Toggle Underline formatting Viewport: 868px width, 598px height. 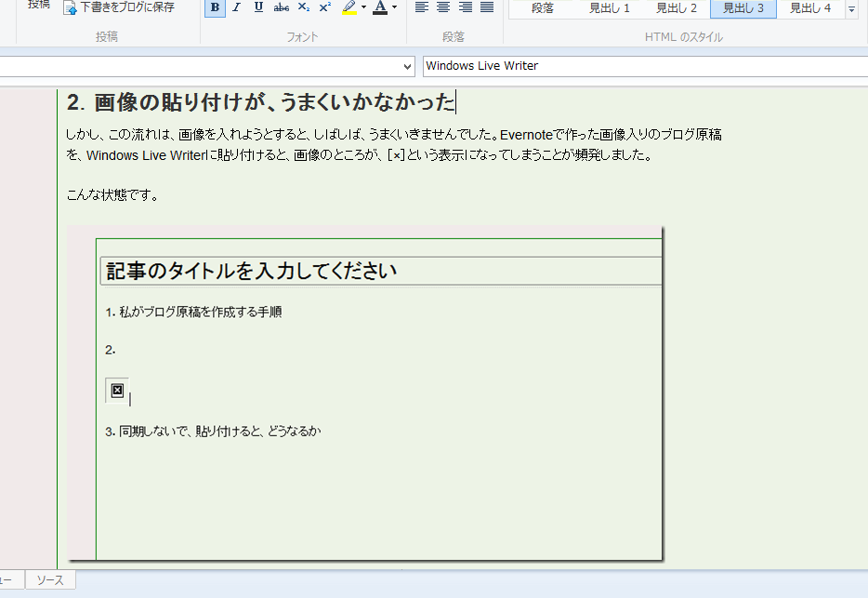click(x=258, y=7)
